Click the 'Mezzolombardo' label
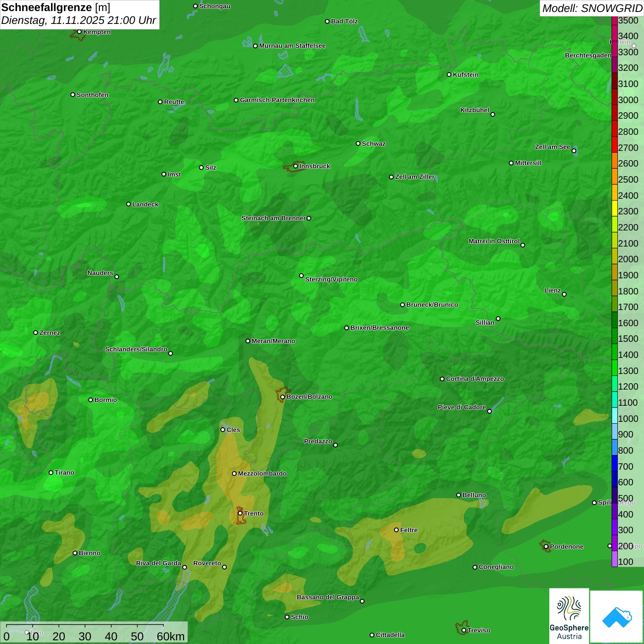This screenshot has width=644, height=644. [x=263, y=473]
